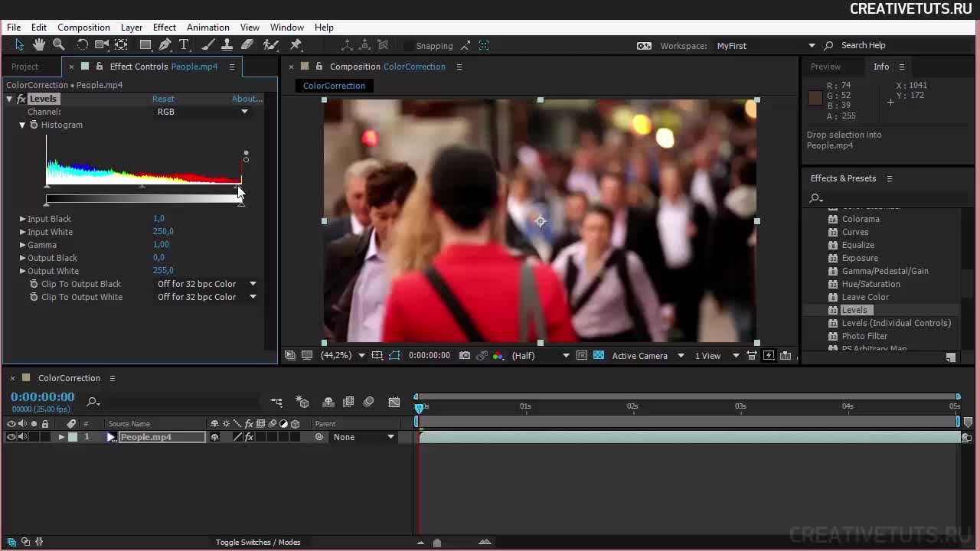Select the Unified Camera tool
Viewport: 980px width, 551px height.
pos(102,45)
